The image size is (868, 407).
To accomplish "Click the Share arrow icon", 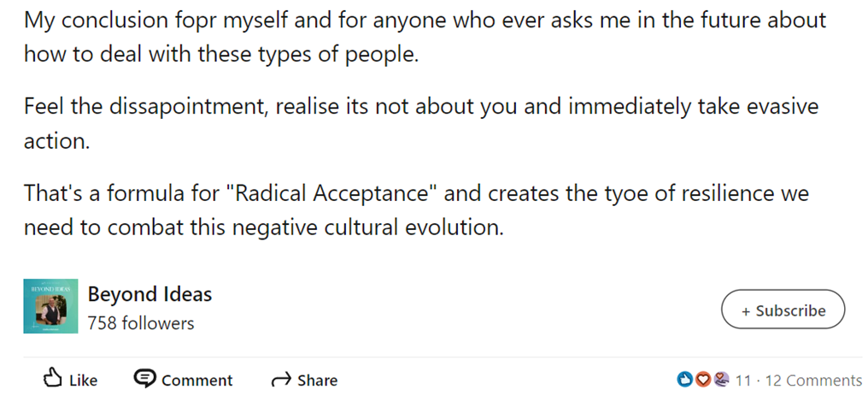I will [280, 380].
